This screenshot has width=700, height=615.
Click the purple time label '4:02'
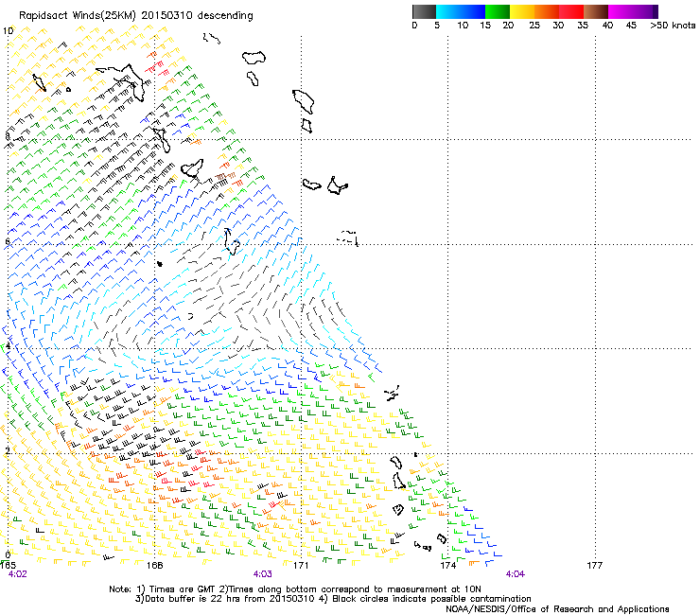click(x=17, y=574)
